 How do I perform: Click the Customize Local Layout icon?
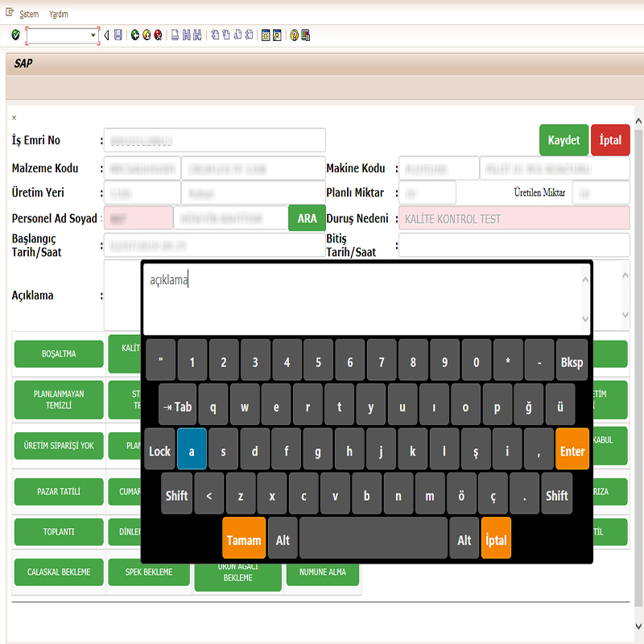point(306,35)
